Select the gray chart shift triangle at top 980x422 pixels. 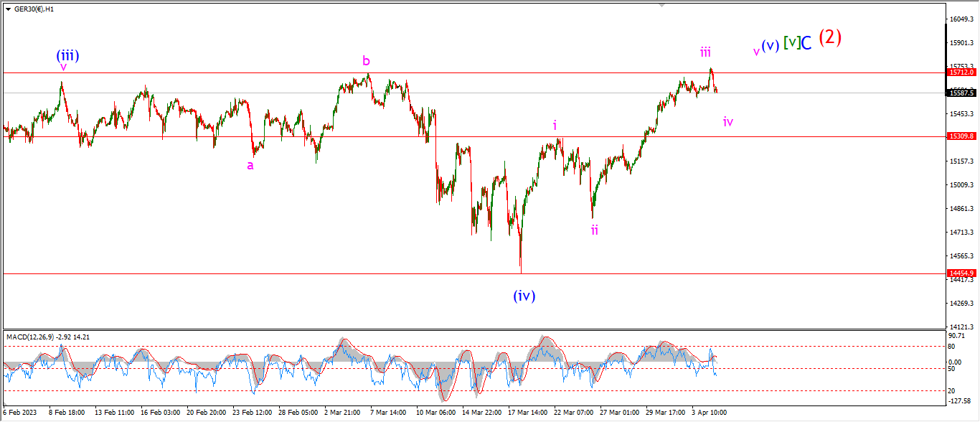tap(661, 5)
